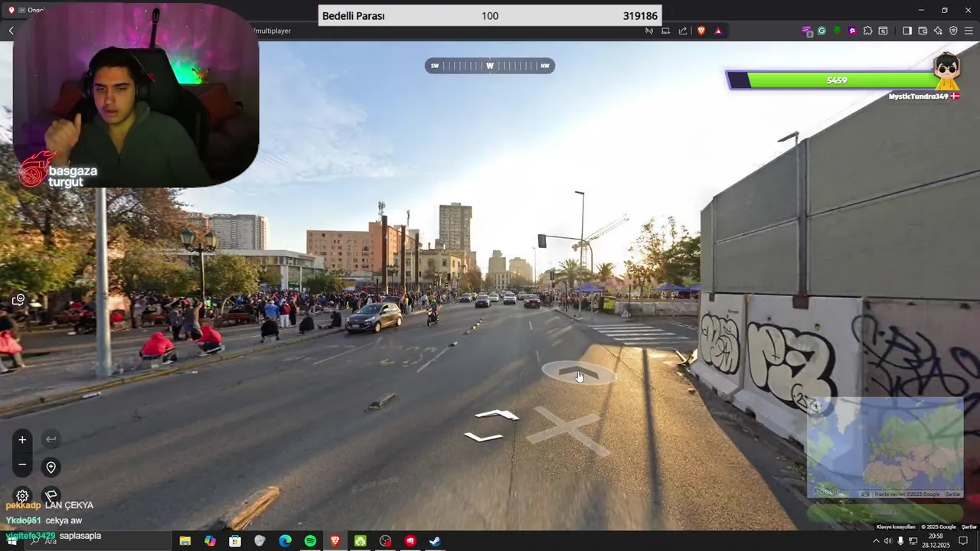Click the green download-arrow extension icon
The height and width of the screenshot is (551, 980).
pyautogui.click(x=837, y=31)
